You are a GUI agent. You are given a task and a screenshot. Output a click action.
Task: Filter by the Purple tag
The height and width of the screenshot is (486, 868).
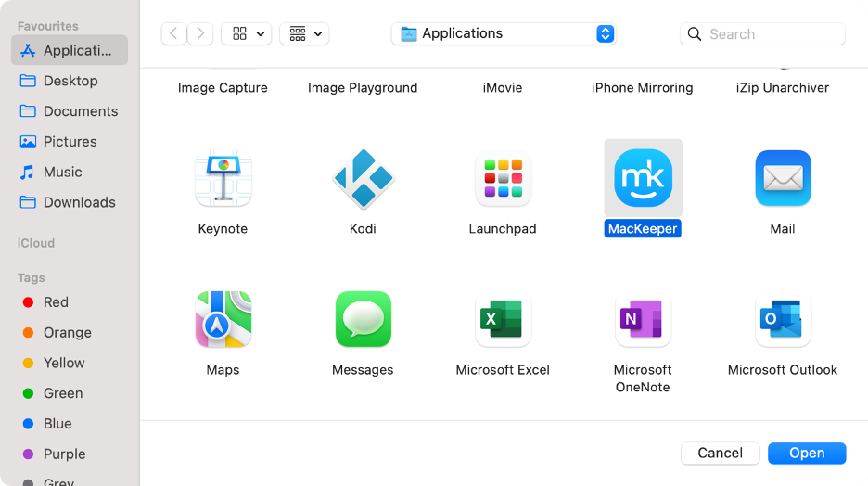click(x=54, y=454)
